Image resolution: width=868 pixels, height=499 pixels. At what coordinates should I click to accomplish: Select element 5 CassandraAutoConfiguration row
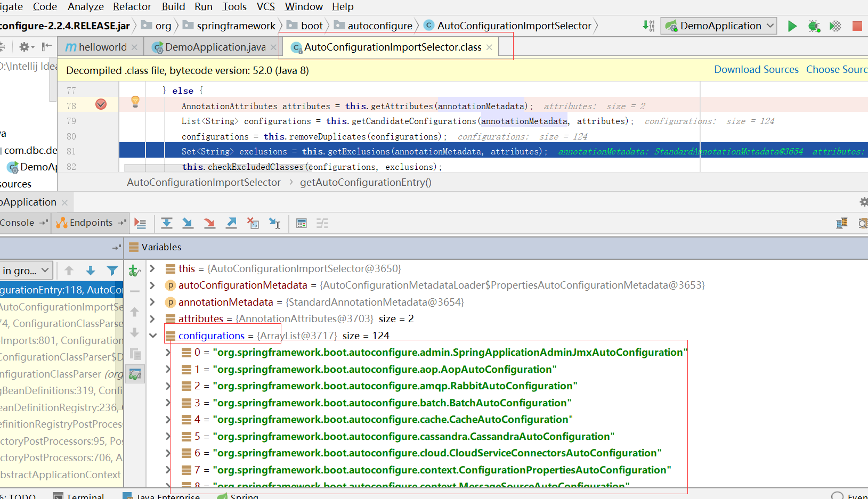(x=398, y=436)
